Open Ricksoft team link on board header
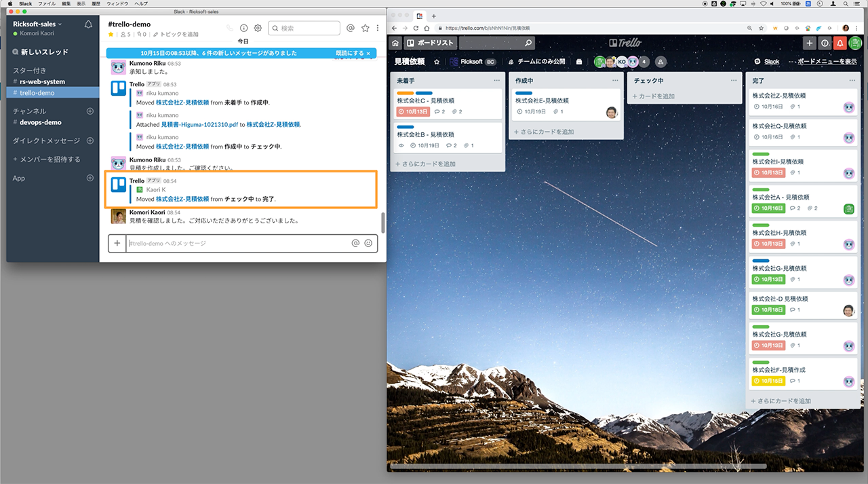868x484 pixels. (x=473, y=62)
